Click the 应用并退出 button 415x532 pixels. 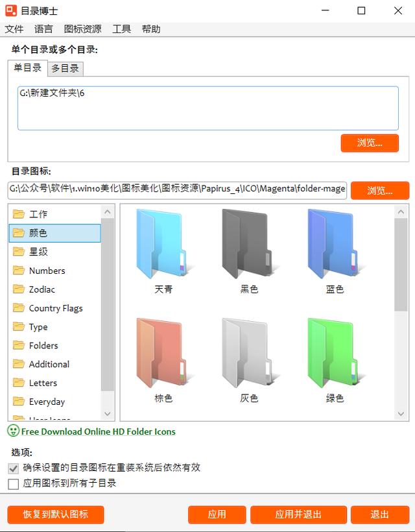coord(298,515)
